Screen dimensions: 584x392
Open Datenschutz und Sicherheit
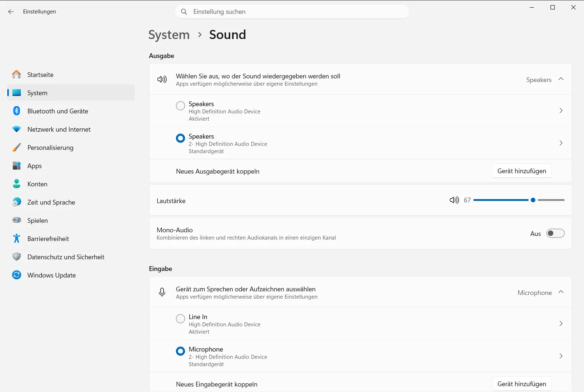71,257
